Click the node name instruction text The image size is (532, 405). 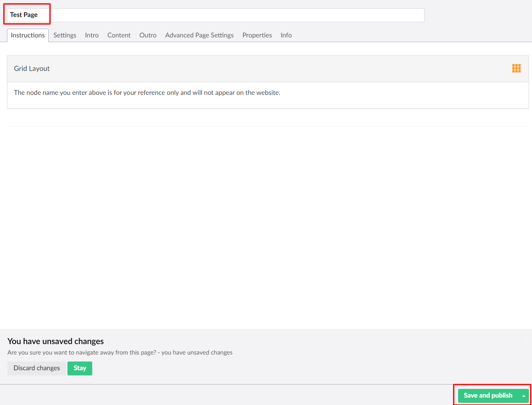coord(147,93)
